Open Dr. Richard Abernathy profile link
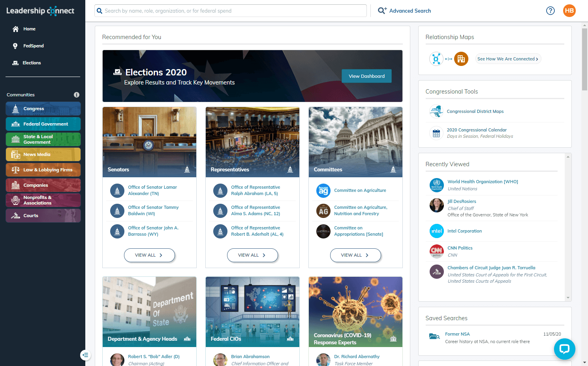This screenshot has width=588, height=366. 357,357
